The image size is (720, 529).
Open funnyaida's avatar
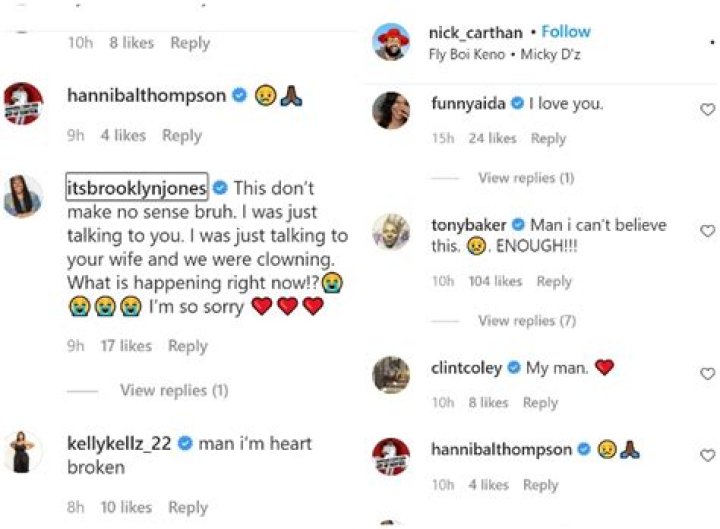[x=391, y=110]
